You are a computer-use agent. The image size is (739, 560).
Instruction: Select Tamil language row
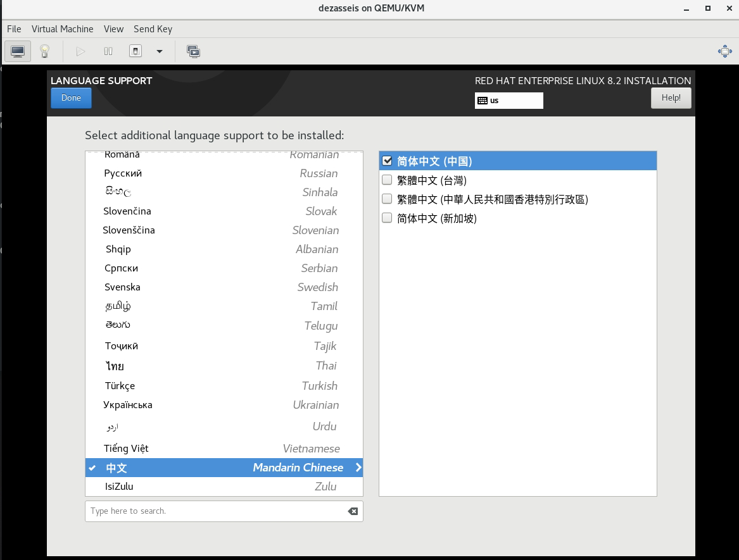tap(224, 306)
